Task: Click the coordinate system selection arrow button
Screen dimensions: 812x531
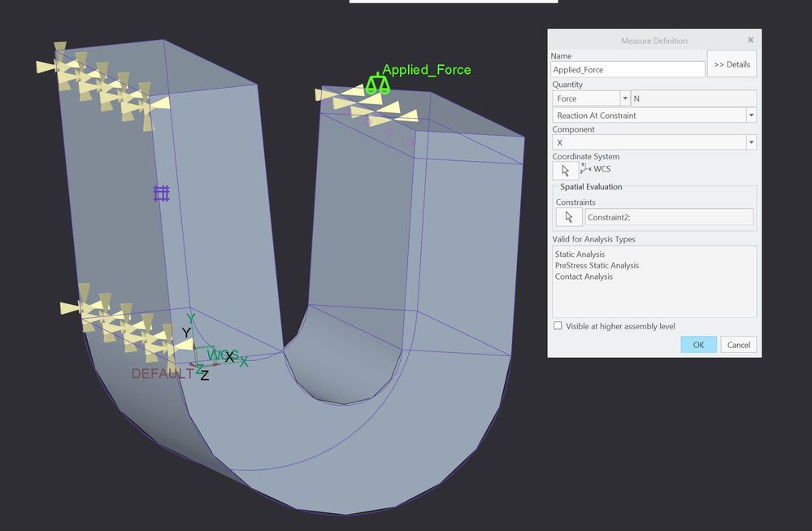Action: (x=565, y=171)
